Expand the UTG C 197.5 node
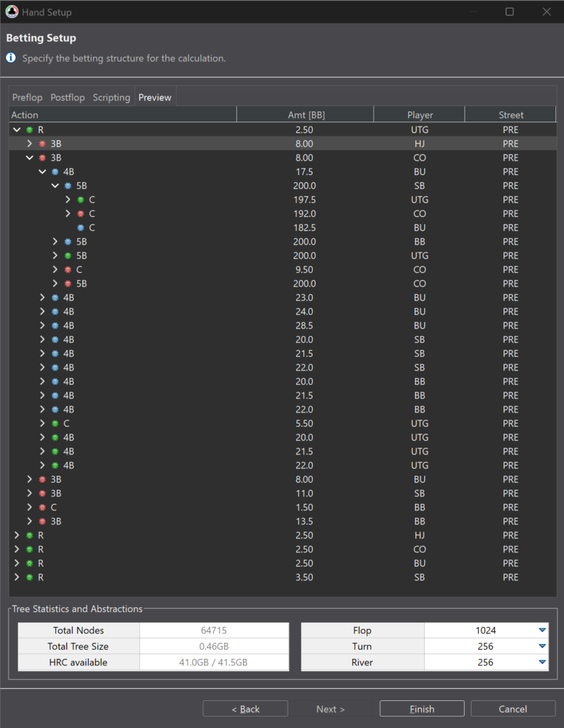The width and height of the screenshot is (564, 728). point(67,200)
